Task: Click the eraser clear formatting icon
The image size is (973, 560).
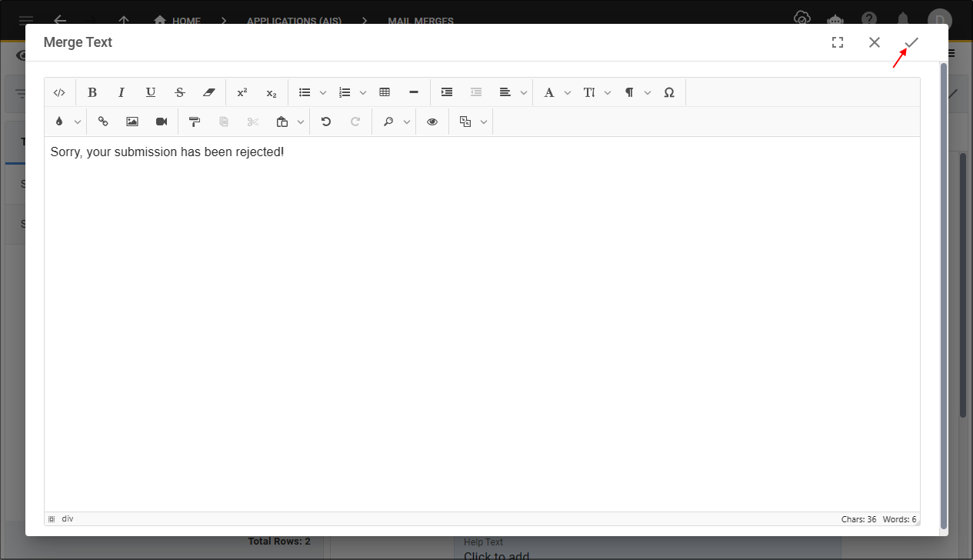Action: coord(209,92)
